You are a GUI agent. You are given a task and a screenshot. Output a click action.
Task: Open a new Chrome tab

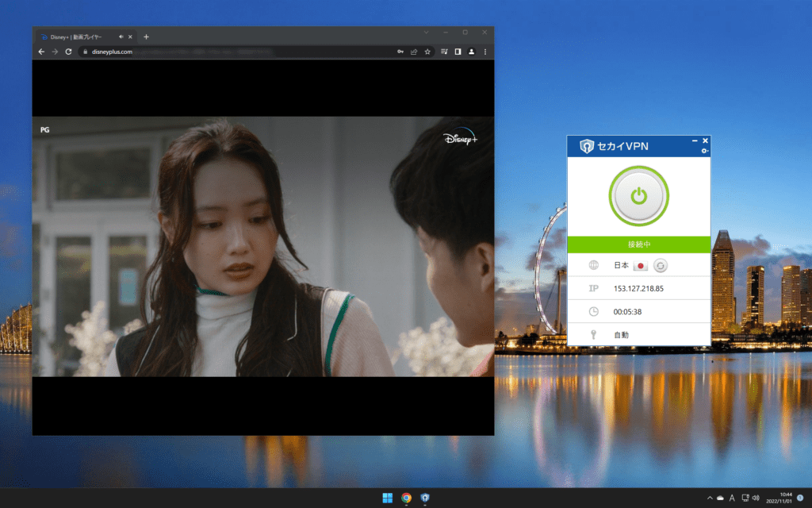(146, 37)
